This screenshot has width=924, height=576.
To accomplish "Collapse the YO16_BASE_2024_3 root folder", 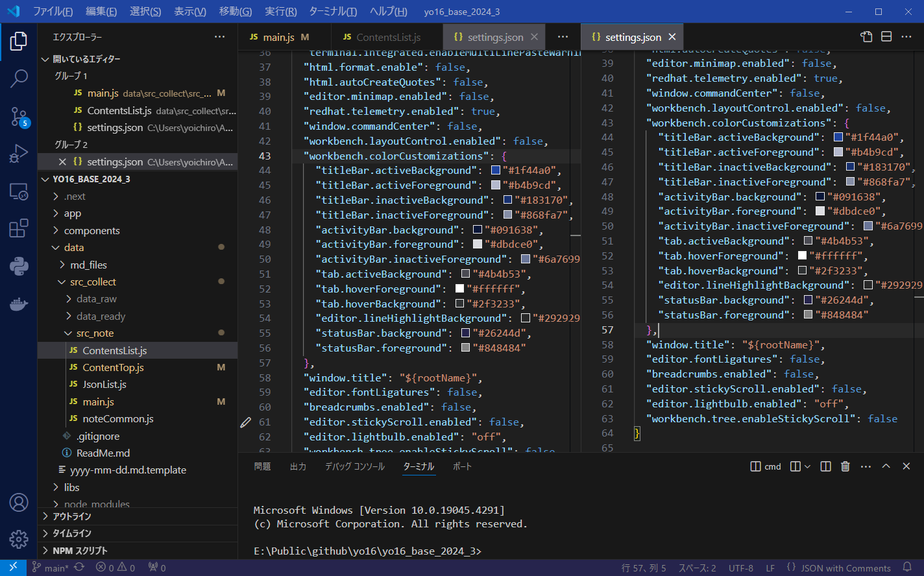I will pyautogui.click(x=45, y=179).
